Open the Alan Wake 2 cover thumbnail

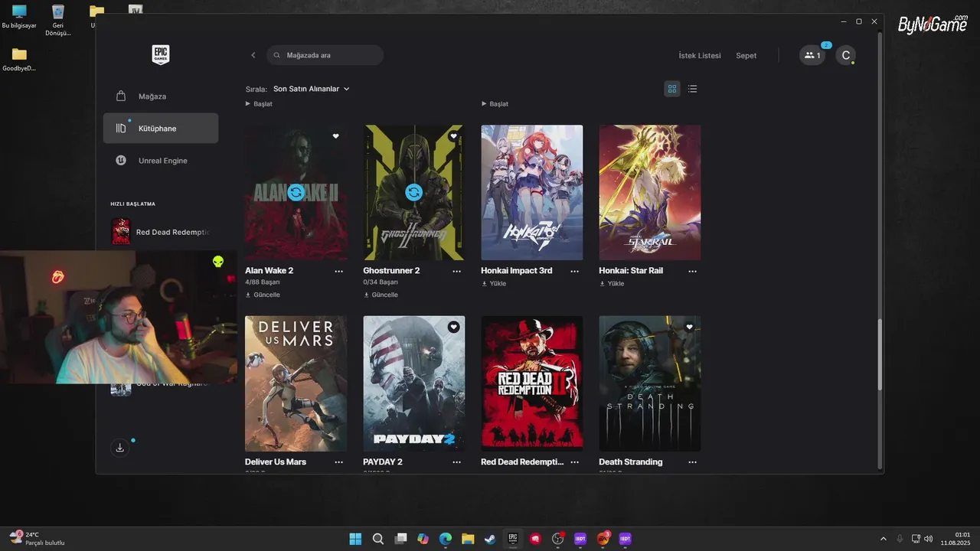pos(296,193)
